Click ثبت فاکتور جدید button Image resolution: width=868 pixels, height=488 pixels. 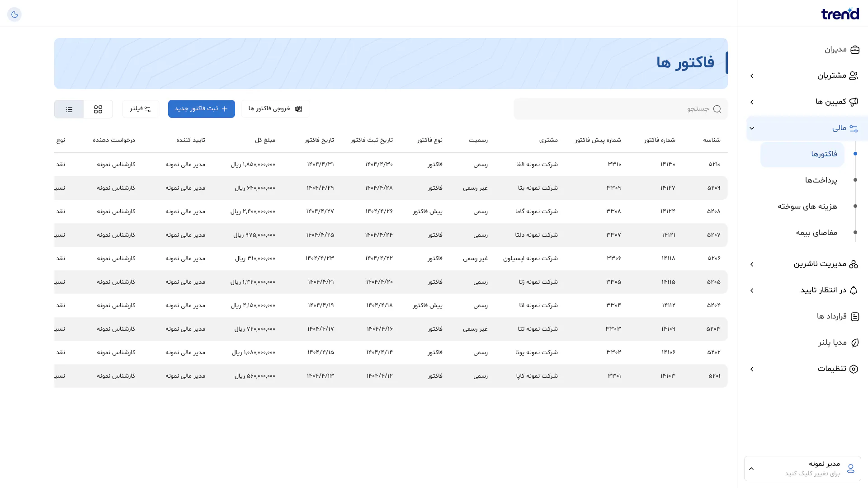pyautogui.click(x=202, y=109)
